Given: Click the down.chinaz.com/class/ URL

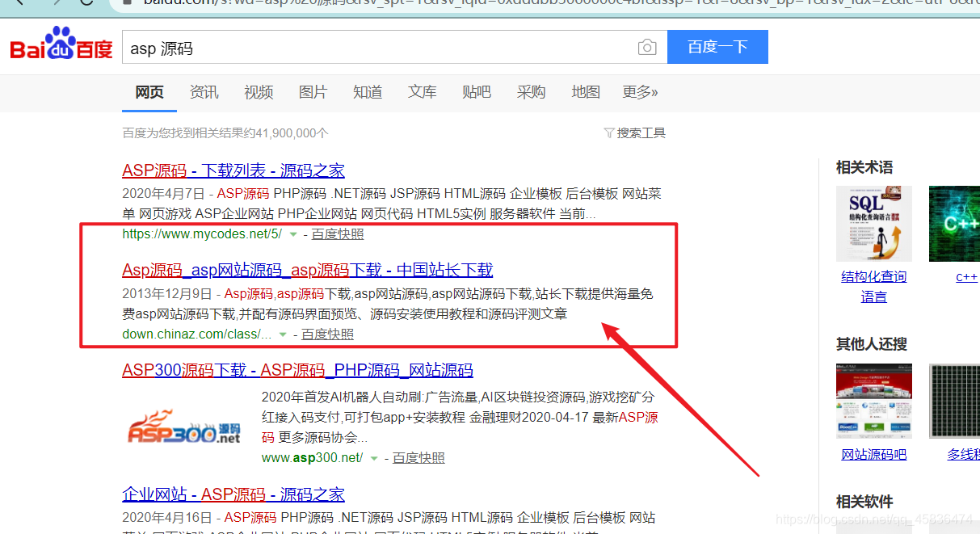Looking at the screenshot, I should [196, 334].
